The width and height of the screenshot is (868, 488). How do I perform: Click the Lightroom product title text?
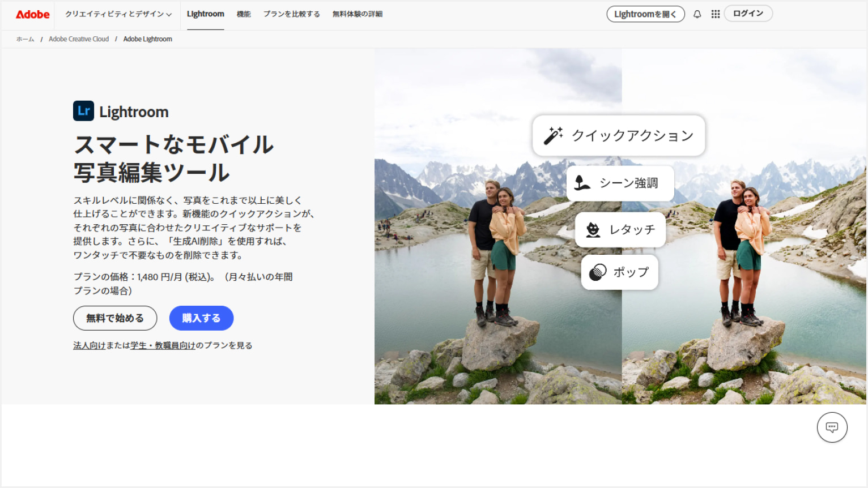[x=134, y=112]
